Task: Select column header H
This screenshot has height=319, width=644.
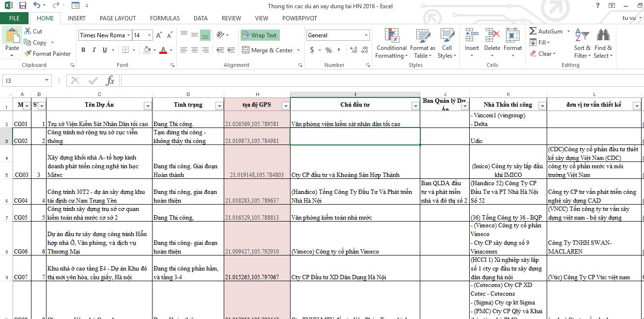Action: point(257,94)
